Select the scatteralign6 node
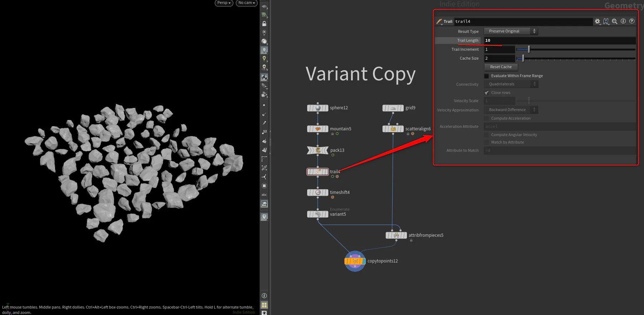The width and height of the screenshot is (644, 315). pos(393,129)
